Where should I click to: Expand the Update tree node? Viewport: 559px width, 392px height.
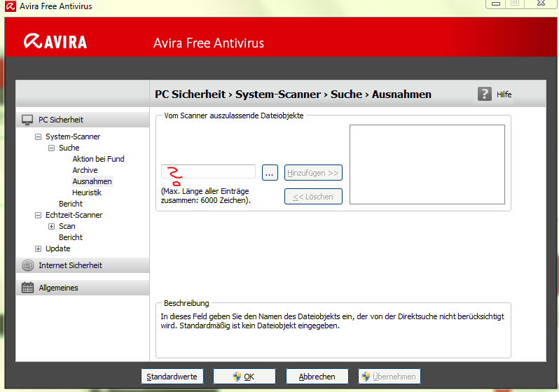tap(38, 248)
